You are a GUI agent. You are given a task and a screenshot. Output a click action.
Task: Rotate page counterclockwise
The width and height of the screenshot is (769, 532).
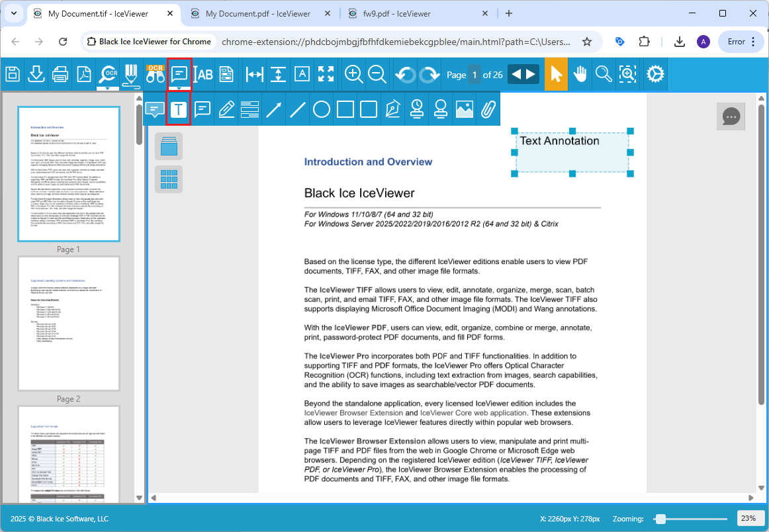(x=406, y=75)
